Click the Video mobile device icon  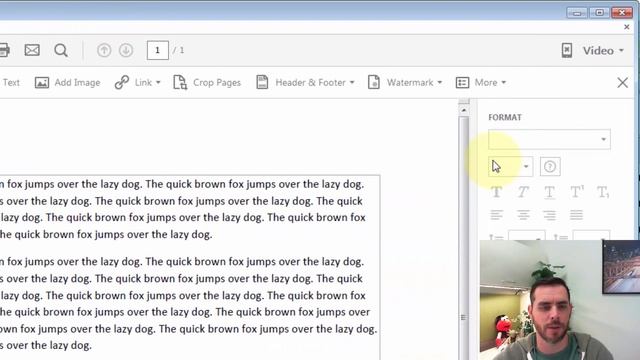(x=567, y=51)
